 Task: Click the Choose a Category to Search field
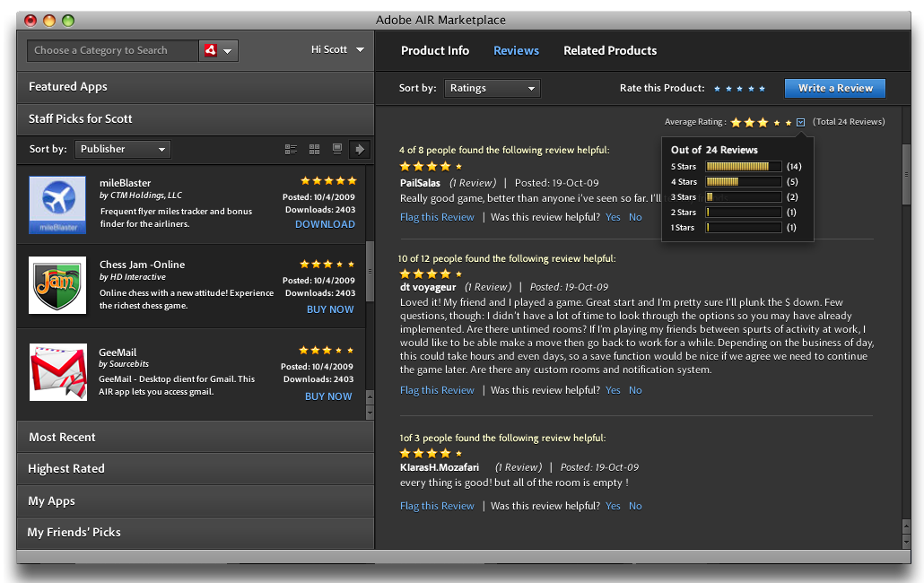(x=112, y=50)
